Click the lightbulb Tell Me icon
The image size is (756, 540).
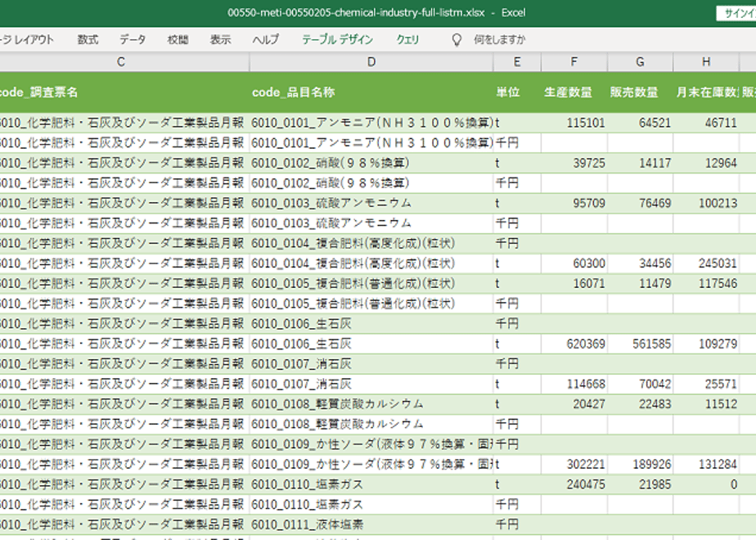click(x=456, y=39)
